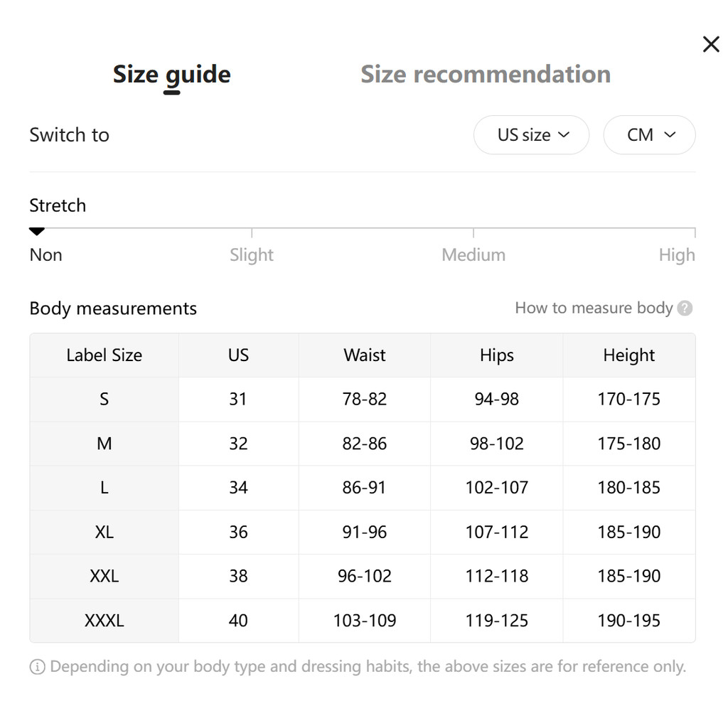Click the Height column header
Viewport: 728px width, 728px height.
[628, 355]
